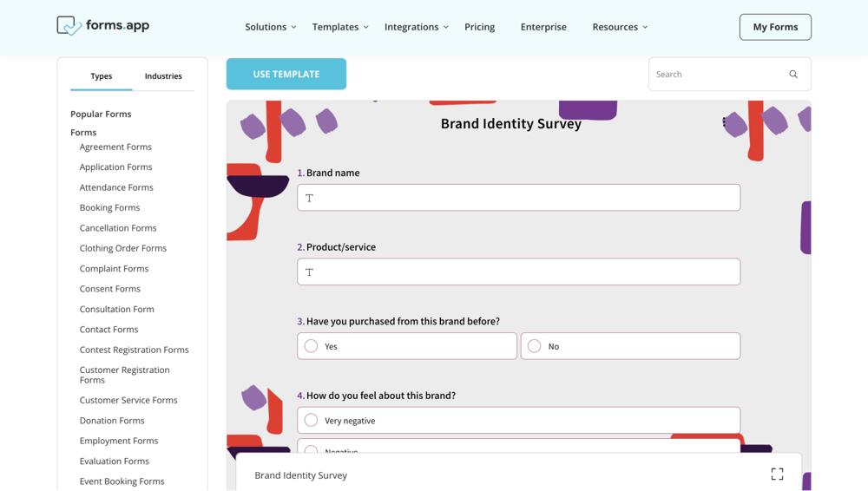868x491 pixels.
Task: Switch to the Industries tab
Action: click(163, 76)
